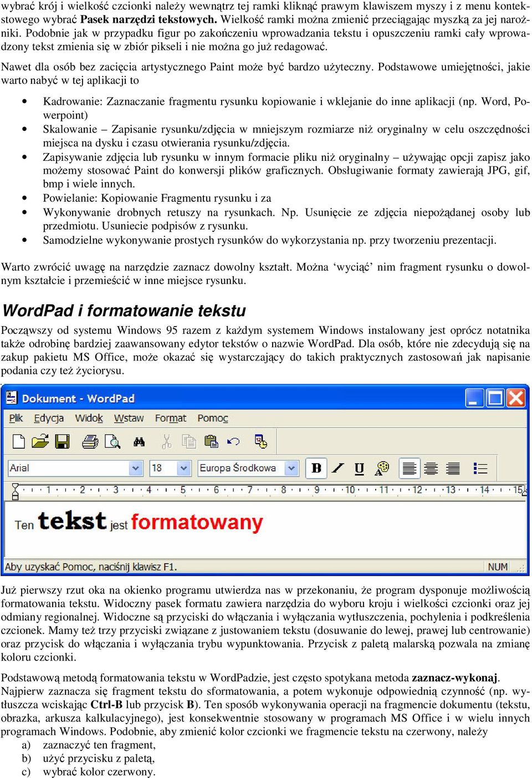Image resolution: width=532 pixels, height=778 pixels.
Task: Expand the Arial font dropdown
Action: (x=136, y=468)
